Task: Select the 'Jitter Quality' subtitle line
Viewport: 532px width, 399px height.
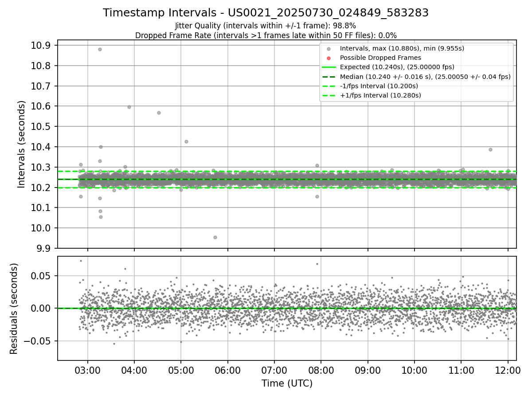Action: click(x=266, y=26)
